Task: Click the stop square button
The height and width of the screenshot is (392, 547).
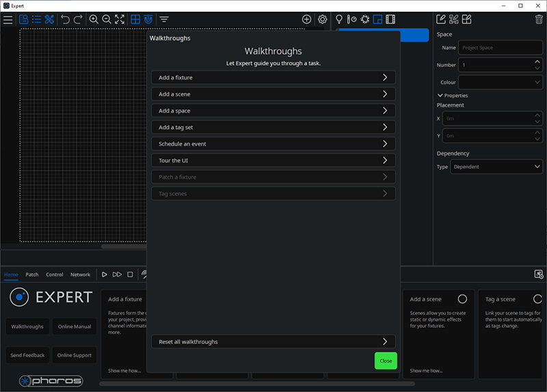Action: point(130,275)
